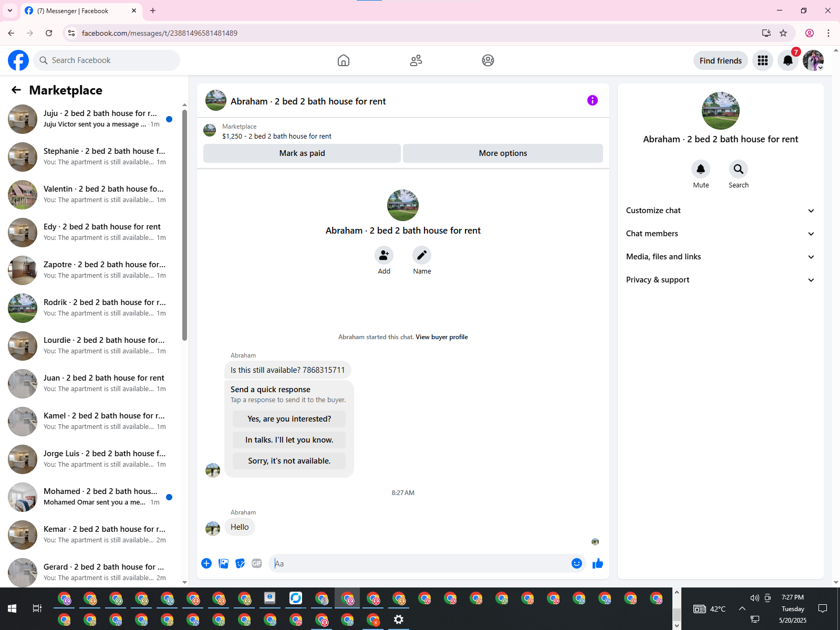Click the 'Hello' message from Abraham
840x630 pixels.
pos(240,527)
